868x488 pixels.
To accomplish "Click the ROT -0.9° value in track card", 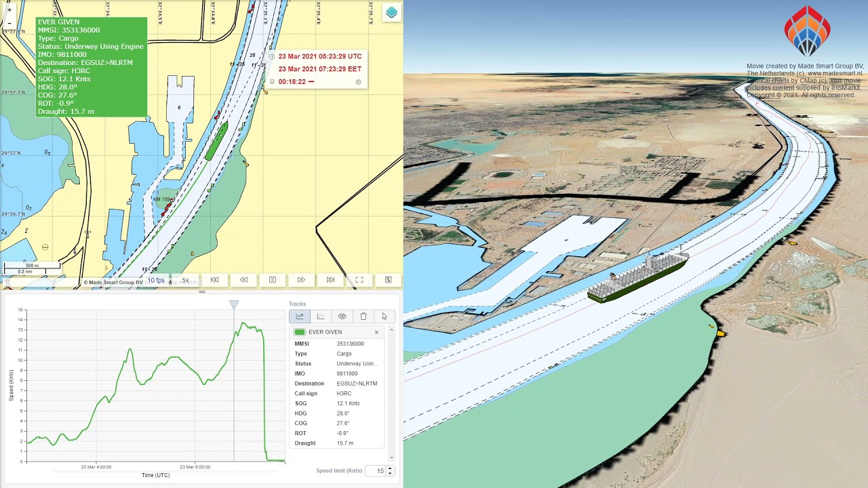I will point(342,433).
